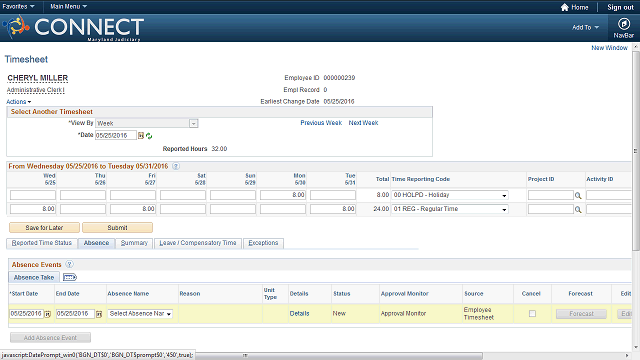Go to Previous Week
Screen dimensions: 640x360
(x=321, y=123)
